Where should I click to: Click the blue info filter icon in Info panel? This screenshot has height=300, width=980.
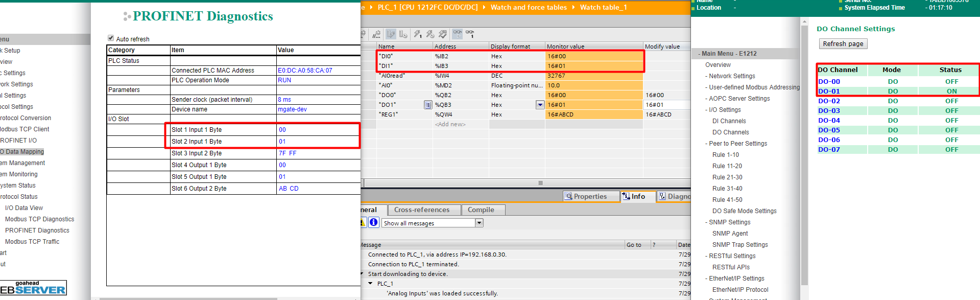(x=374, y=222)
